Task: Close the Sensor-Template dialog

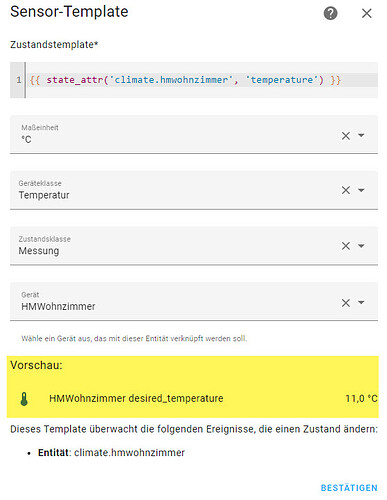Action: coord(367,13)
